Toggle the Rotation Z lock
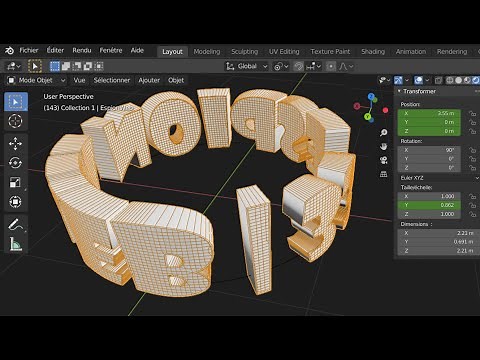 click(472, 168)
